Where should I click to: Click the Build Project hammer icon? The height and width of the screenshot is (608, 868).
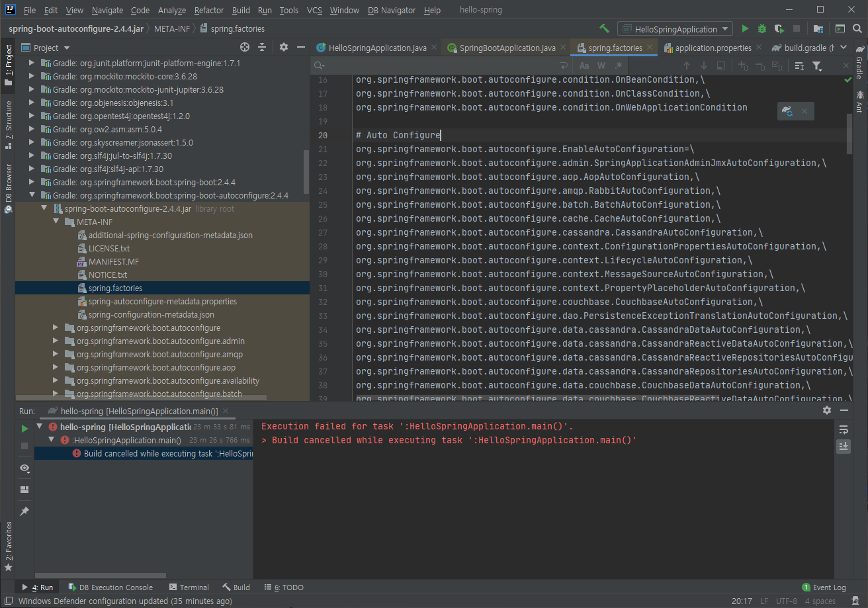(604, 28)
